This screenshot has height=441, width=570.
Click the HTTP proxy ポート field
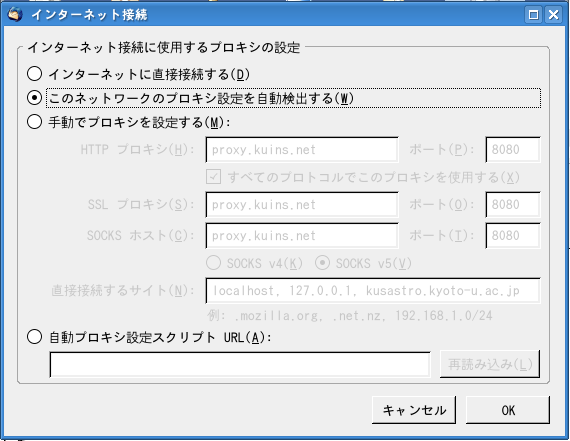513,149
